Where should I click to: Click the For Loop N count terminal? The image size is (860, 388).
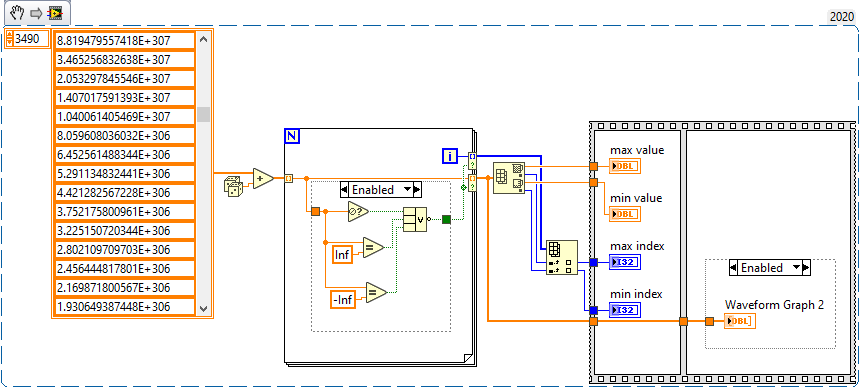click(292, 137)
